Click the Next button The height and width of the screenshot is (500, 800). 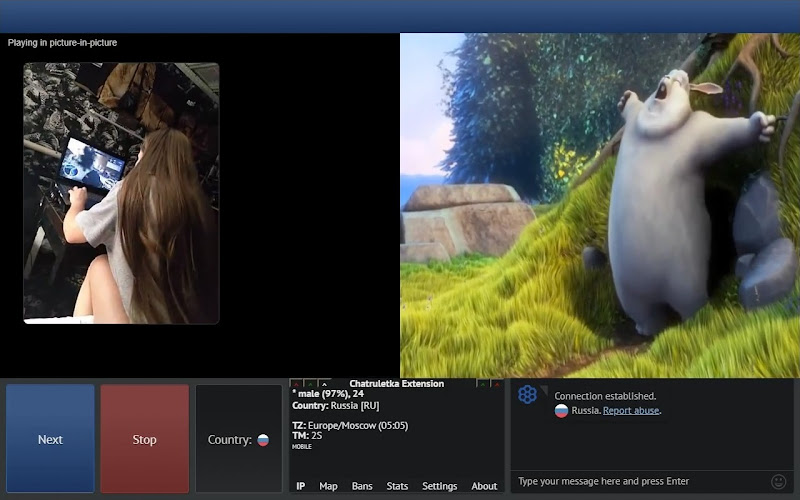[x=50, y=439]
